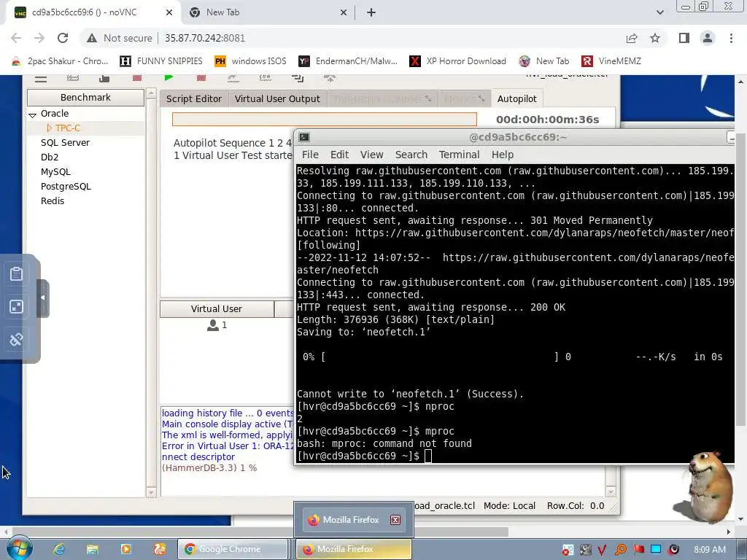Switch to the Autopilot tab
Image resolution: width=747 pixels, height=560 pixels.
517,98
